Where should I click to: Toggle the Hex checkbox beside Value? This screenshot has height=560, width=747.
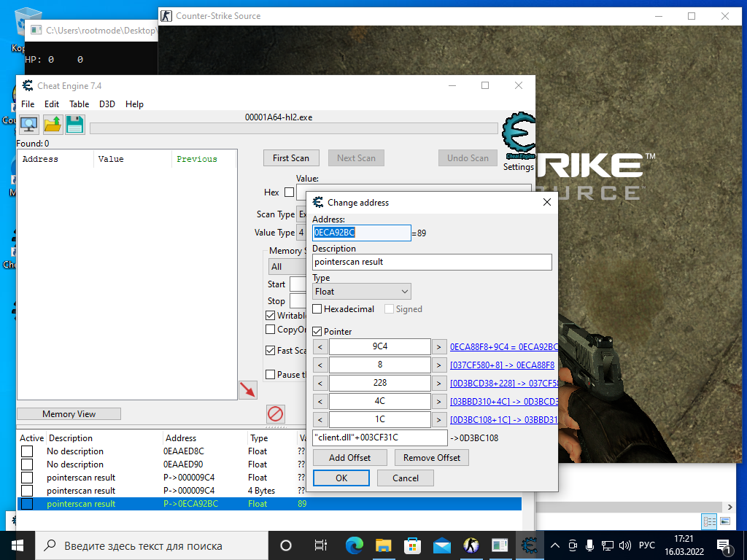pos(289,192)
